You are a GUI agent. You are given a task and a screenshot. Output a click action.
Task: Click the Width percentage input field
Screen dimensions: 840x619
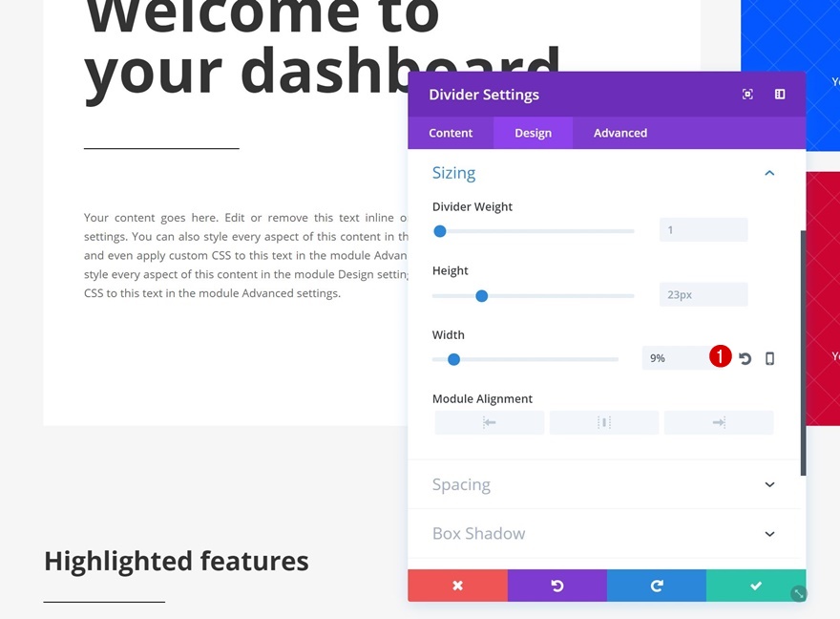(x=674, y=358)
